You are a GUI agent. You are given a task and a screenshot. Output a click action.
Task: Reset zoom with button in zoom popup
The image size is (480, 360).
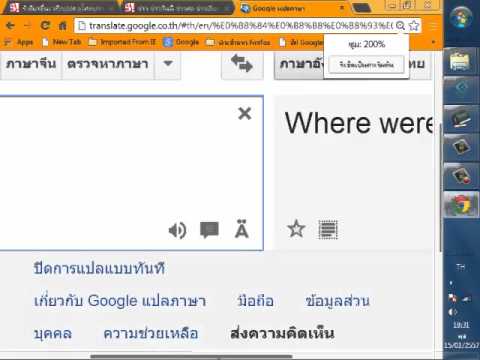pos(367,65)
